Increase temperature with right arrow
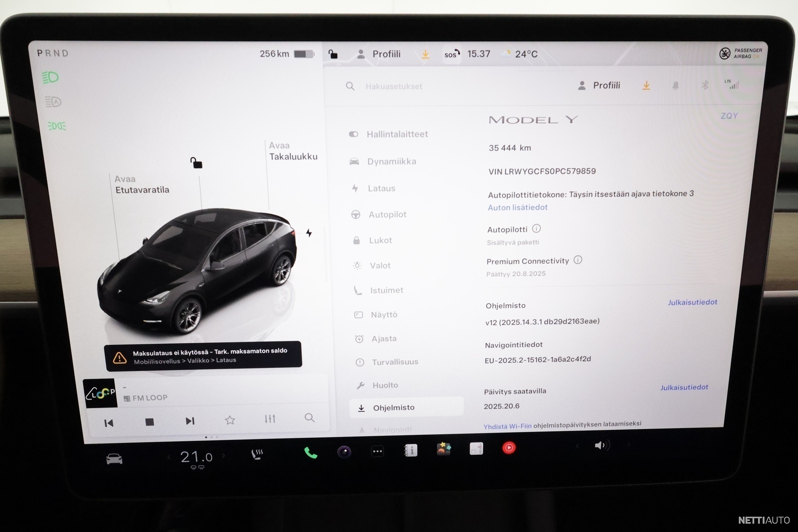798x532 pixels. (x=224, y=456)
